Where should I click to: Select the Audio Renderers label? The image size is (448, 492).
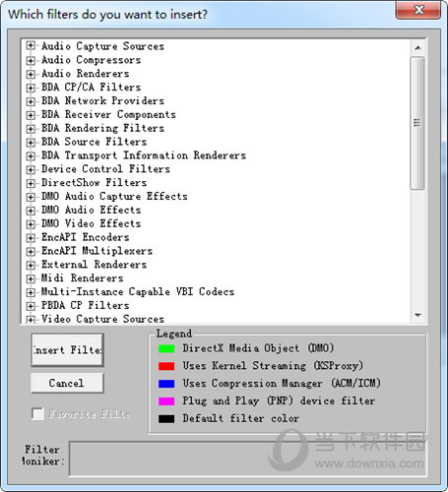[86, 74]
